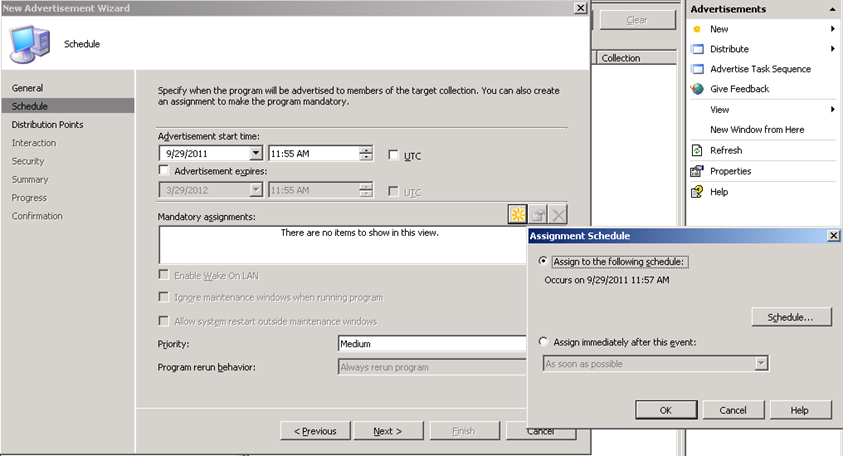Click the Properties action icon
The image size is (843, 456).
coord(697,171)
